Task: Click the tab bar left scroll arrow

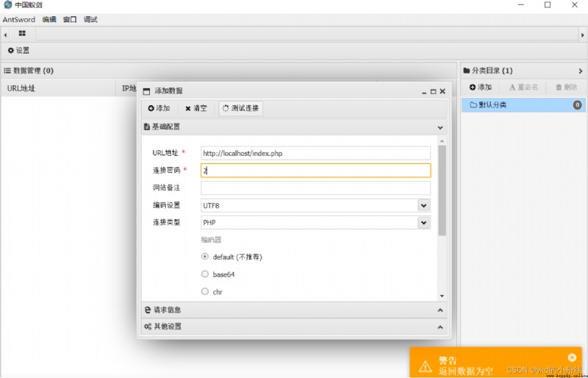Action: click(5, 35)
